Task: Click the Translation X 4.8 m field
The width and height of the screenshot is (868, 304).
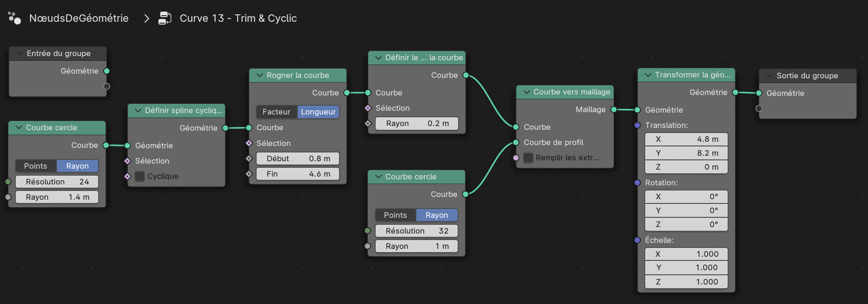Action: tap(686, 139)
